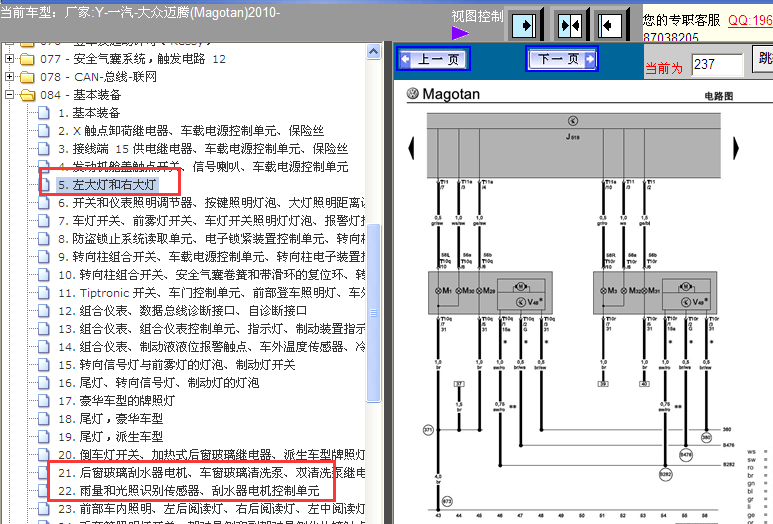Image resolution: width=773 pixels, height=524 pixels.
Task: Click document icon beside 19. 尾灯，派生车型
Action: [44, 437]
